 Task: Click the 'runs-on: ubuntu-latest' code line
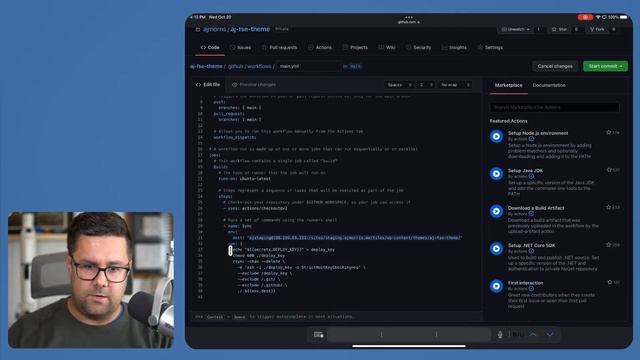tap(244, 178)
